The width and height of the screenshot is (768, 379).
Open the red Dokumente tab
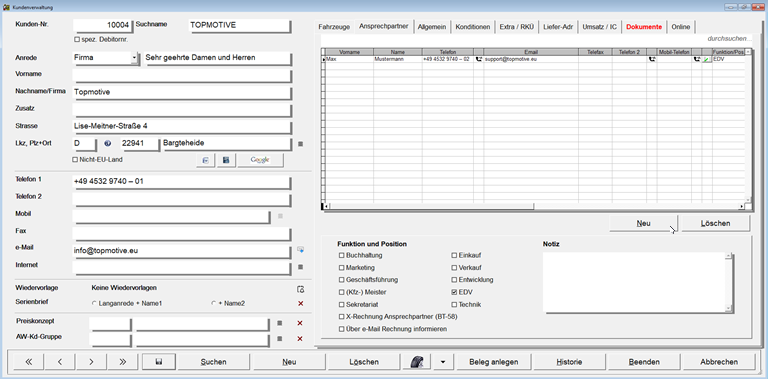coord(644,27)
